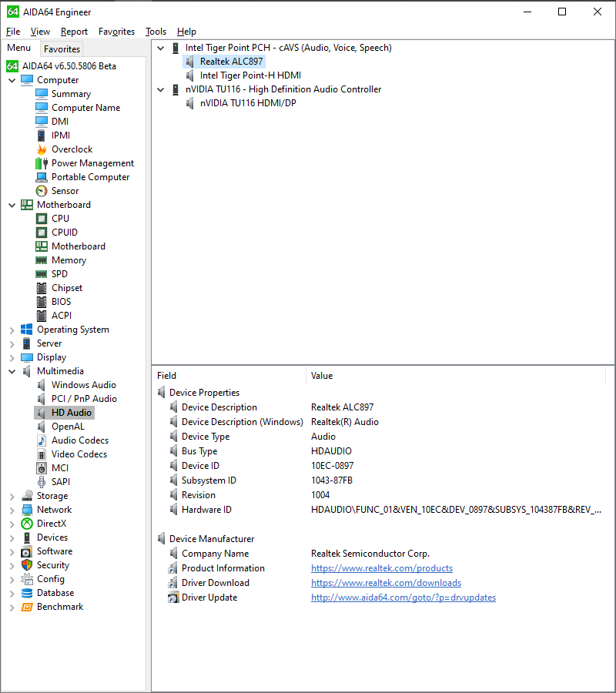Open the Favorites menu in menu bar
Image resolution: width=616 pixels, height=693 pixels.
tap(117, 32)
